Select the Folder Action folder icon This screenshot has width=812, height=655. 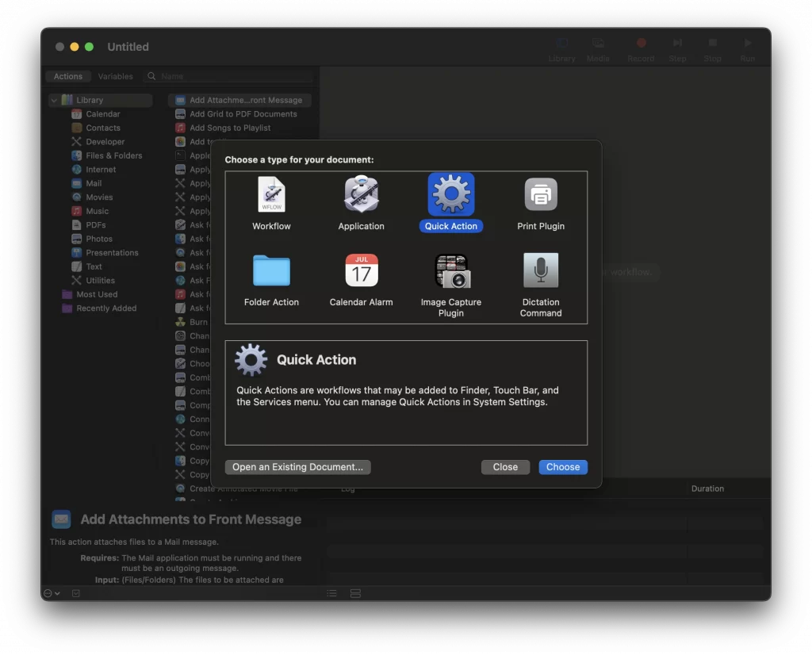(271, 271)
